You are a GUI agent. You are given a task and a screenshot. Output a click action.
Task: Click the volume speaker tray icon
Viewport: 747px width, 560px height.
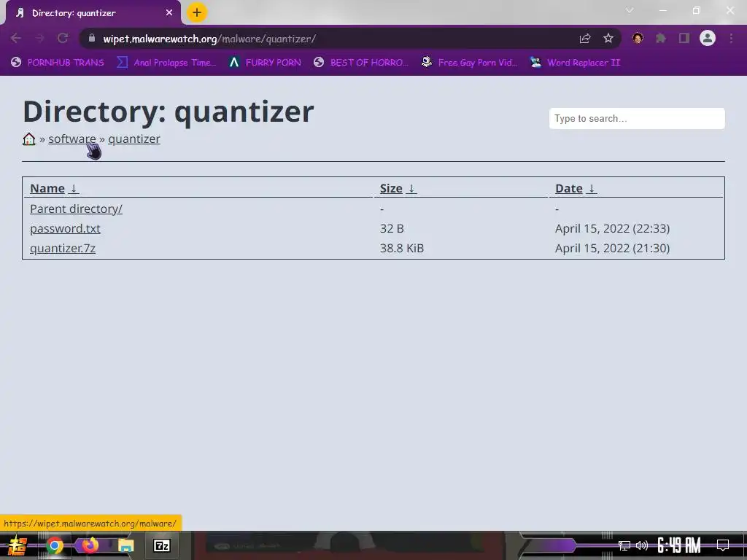[642, 545]
